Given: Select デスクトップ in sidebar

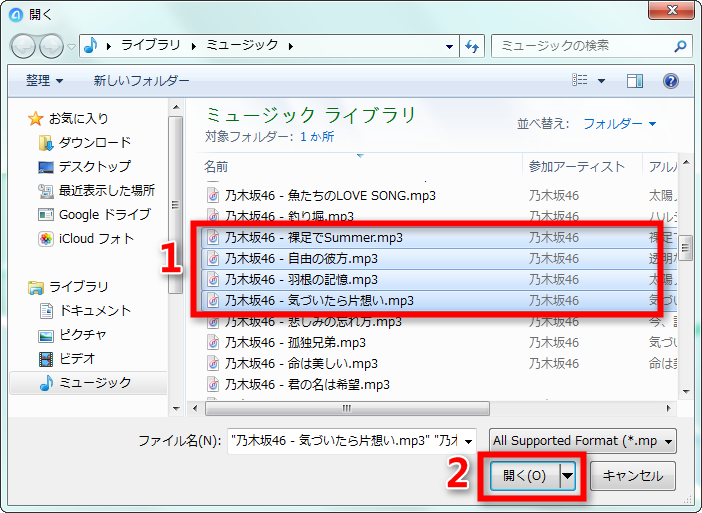Looking at the screenshot, I should click(95, 167).
